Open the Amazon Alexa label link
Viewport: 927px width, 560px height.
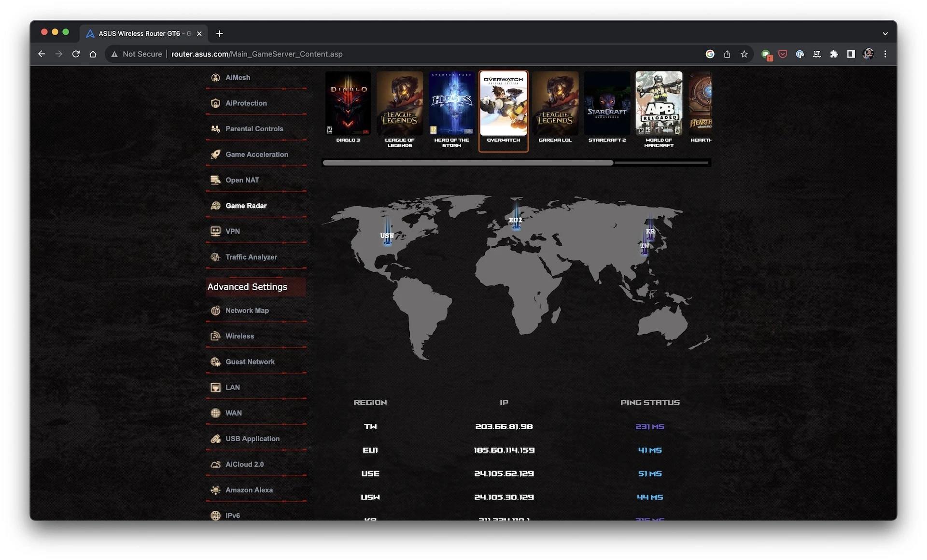249,490
